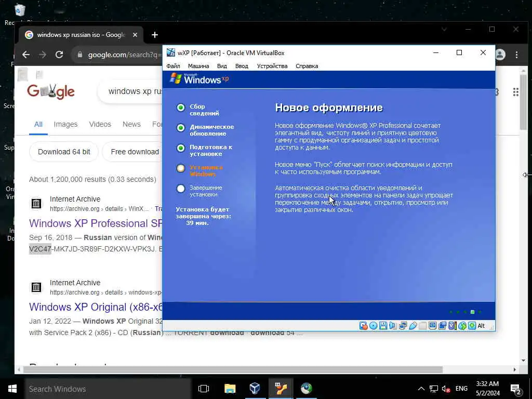This screenshot has width=532, height=399.
Task: Click the V virtualization features indicator
Action: coord(452,326)
